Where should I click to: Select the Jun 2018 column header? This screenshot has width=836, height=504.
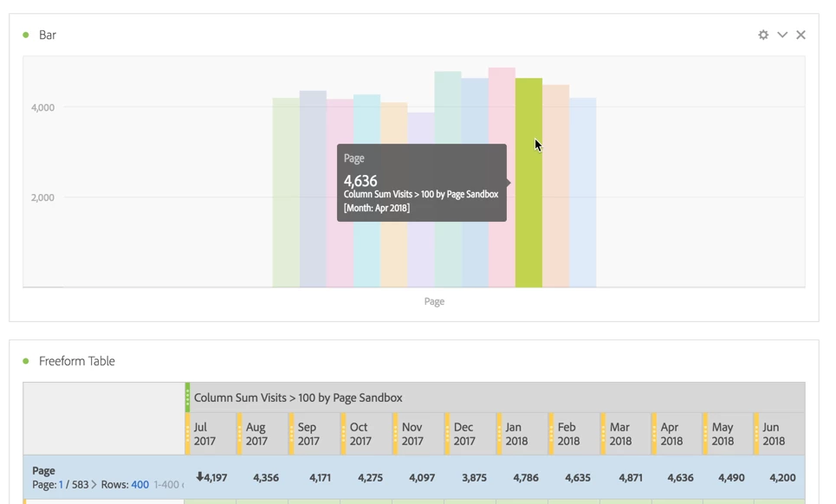pyautogui.click(x=780, y=434)
